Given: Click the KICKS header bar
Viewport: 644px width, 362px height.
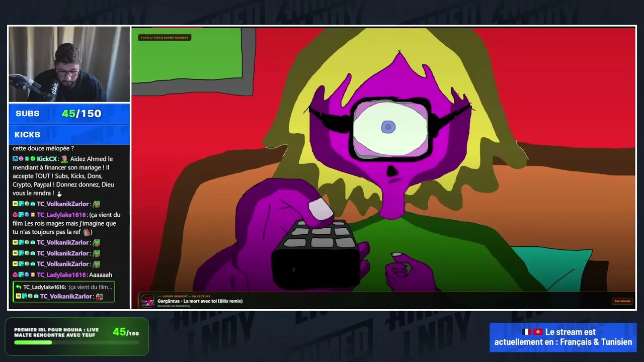Looking at the screenshot, I should [69, 135].
